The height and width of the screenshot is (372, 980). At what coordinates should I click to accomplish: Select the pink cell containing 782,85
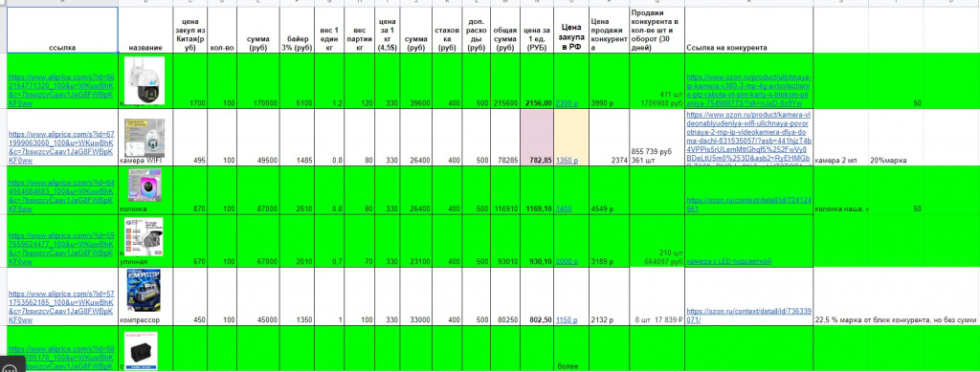(537, 138)
